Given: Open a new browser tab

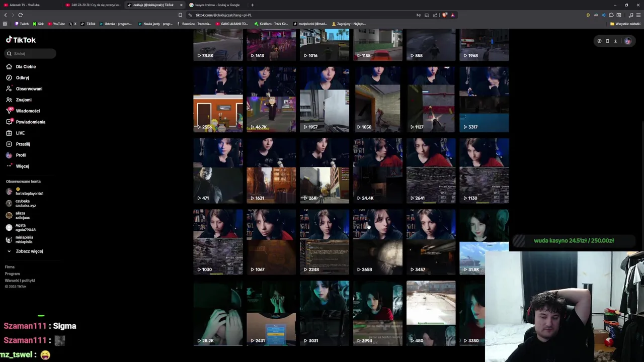Looking at the screenshot, I should click(x=253, y=5).
